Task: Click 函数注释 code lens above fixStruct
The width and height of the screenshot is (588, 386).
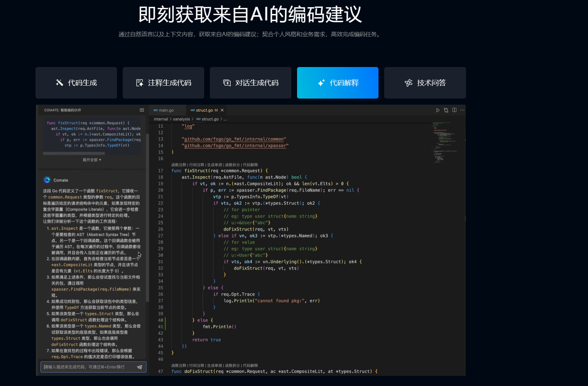Action: pyautogui.click(x=179, y=165)
